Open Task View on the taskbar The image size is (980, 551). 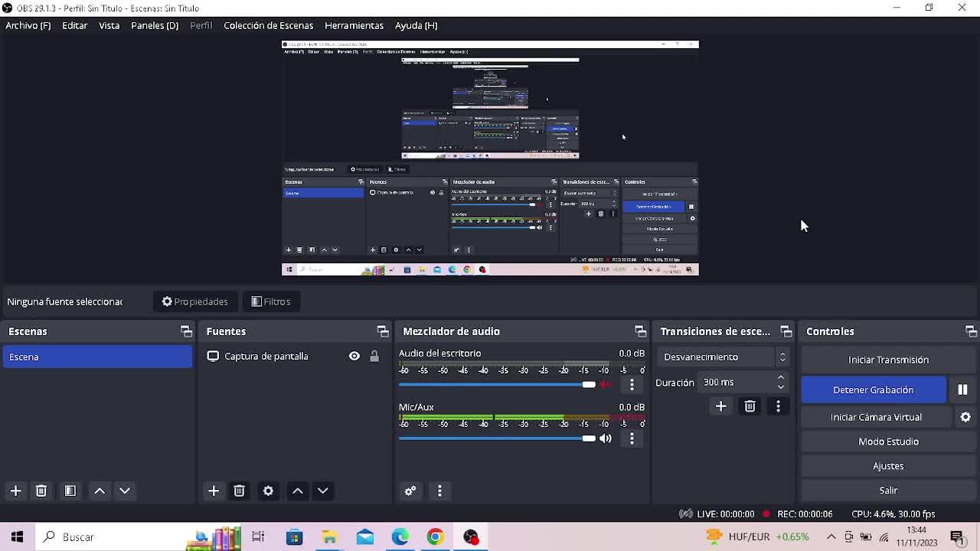coord(258,537)
